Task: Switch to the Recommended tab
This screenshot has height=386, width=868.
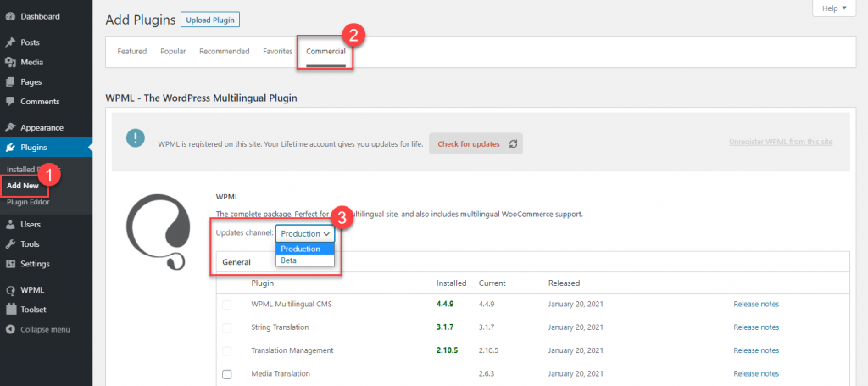Action: [x=224, y=52]
